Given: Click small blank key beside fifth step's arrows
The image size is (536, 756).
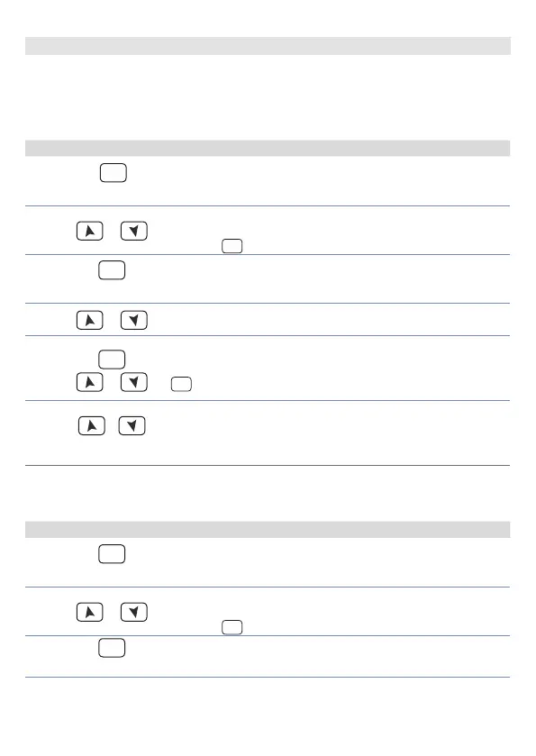Looking at the screenshot, I should coord(181,384).
